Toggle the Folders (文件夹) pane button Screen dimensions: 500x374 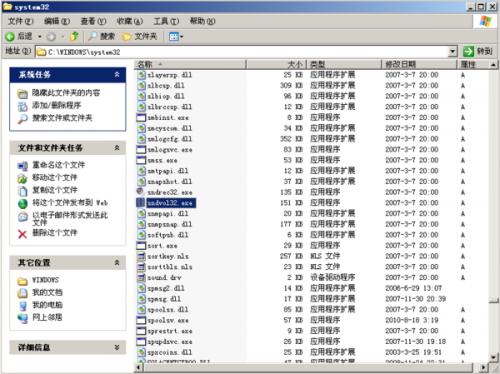139,36
